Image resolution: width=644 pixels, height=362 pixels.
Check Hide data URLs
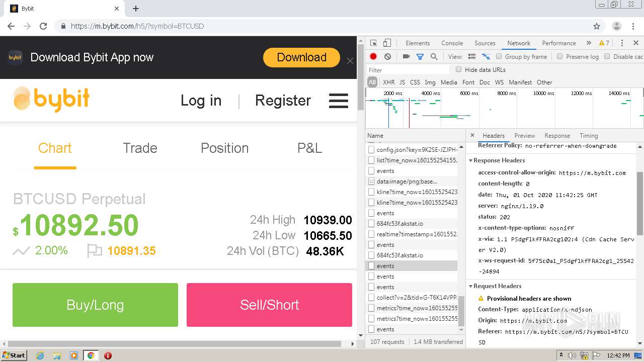coord(458,69)
